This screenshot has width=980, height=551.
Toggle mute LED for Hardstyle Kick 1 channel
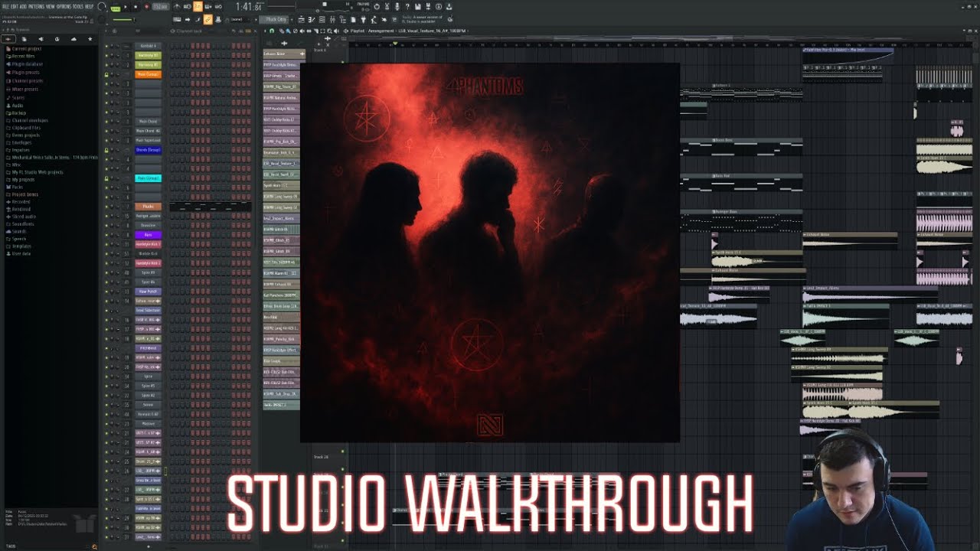coord(106,244)
